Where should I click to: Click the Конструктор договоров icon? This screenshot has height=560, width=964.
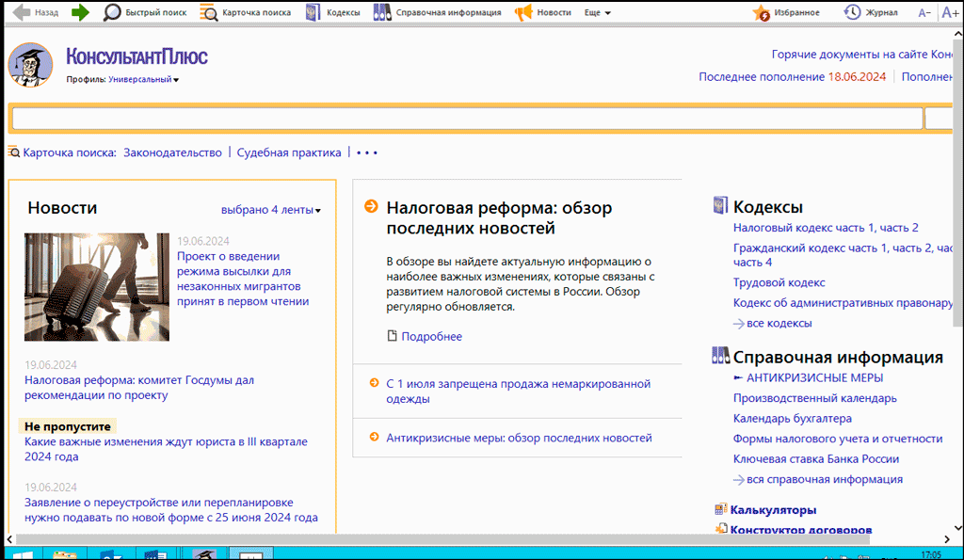pyautogui.click(x=720, y=529)
